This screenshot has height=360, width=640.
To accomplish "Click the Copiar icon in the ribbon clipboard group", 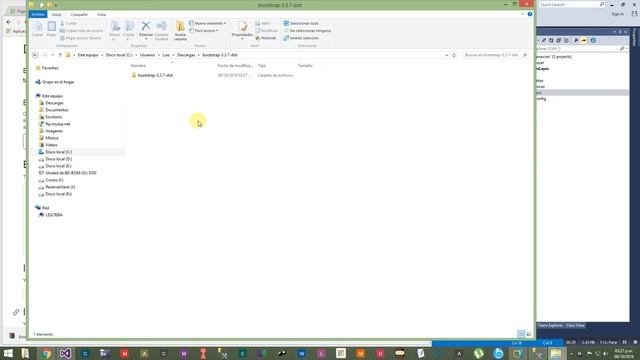I will [x=38, y=29].
